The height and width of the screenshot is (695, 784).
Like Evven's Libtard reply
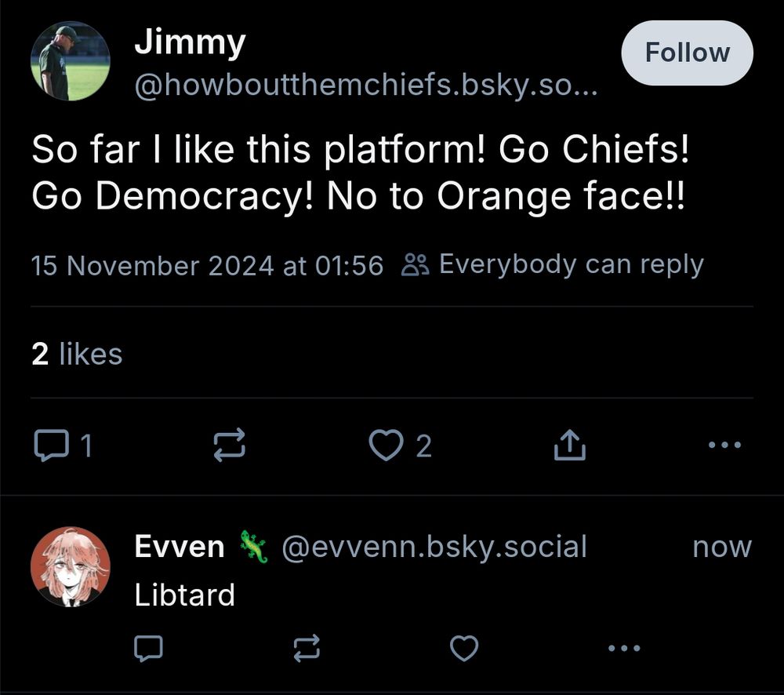464,648
